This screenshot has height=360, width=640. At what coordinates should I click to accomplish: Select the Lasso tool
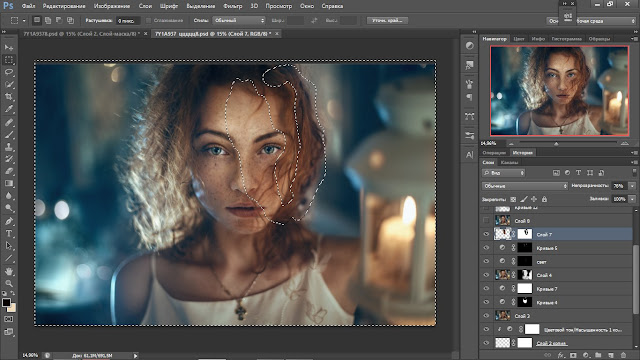pyautogui.click(x=9, y=72)
